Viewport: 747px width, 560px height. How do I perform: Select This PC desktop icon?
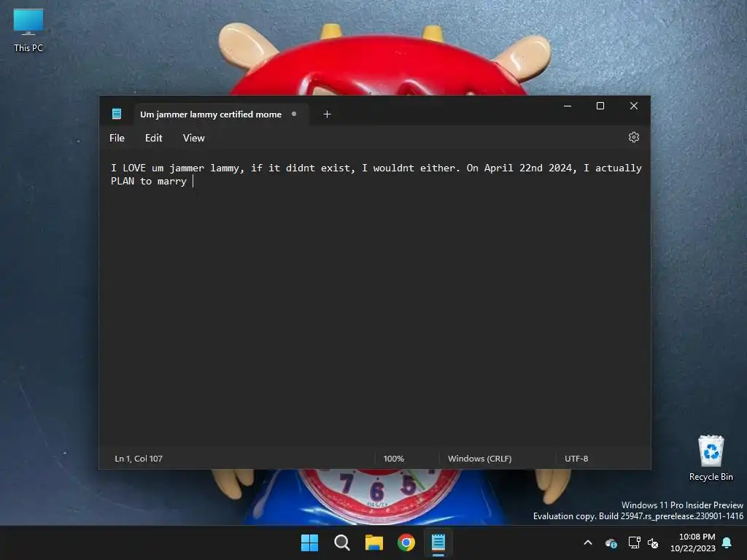click(x=28, y=31)
